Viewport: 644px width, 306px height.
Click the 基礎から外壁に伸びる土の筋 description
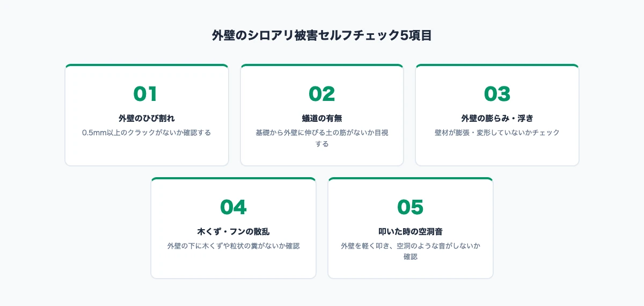321,133
